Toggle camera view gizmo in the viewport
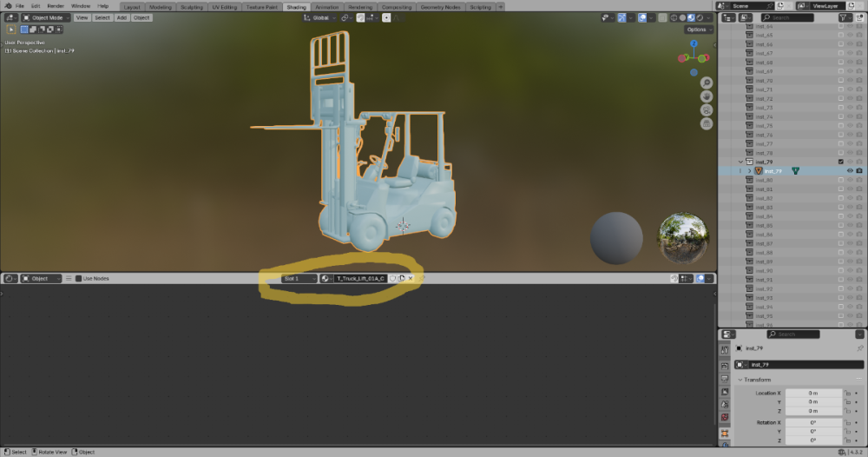 coord(707,109)
